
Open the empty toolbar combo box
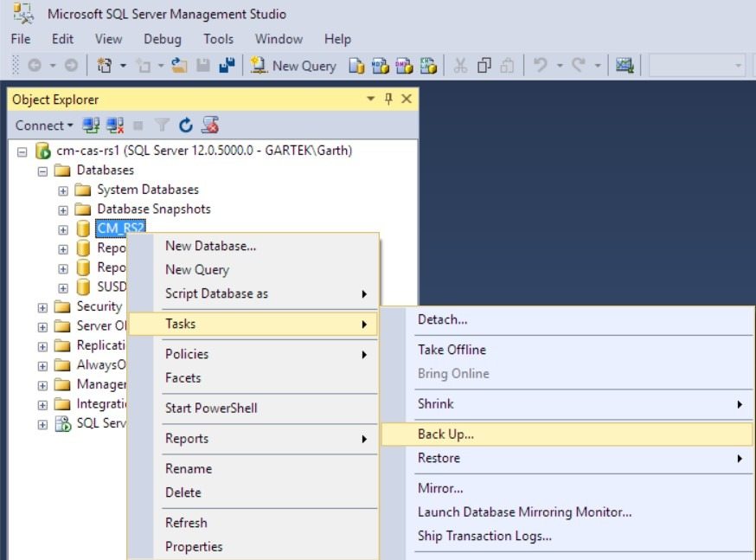696,66
